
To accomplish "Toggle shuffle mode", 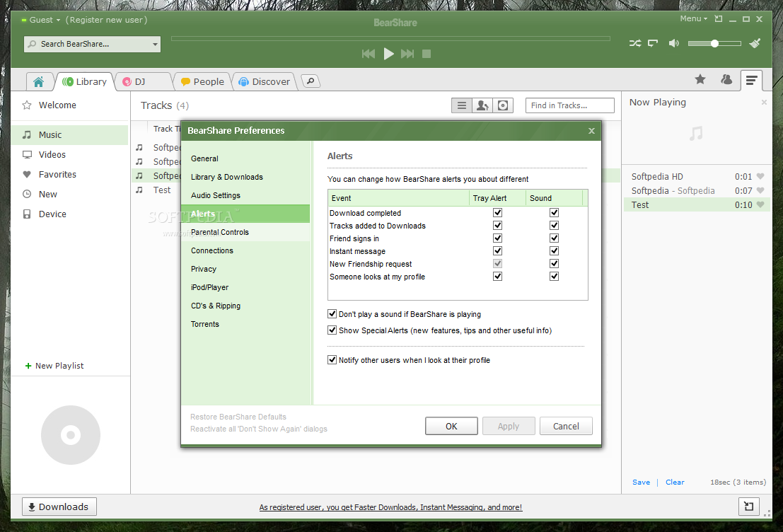I will [x=635, y=43].
